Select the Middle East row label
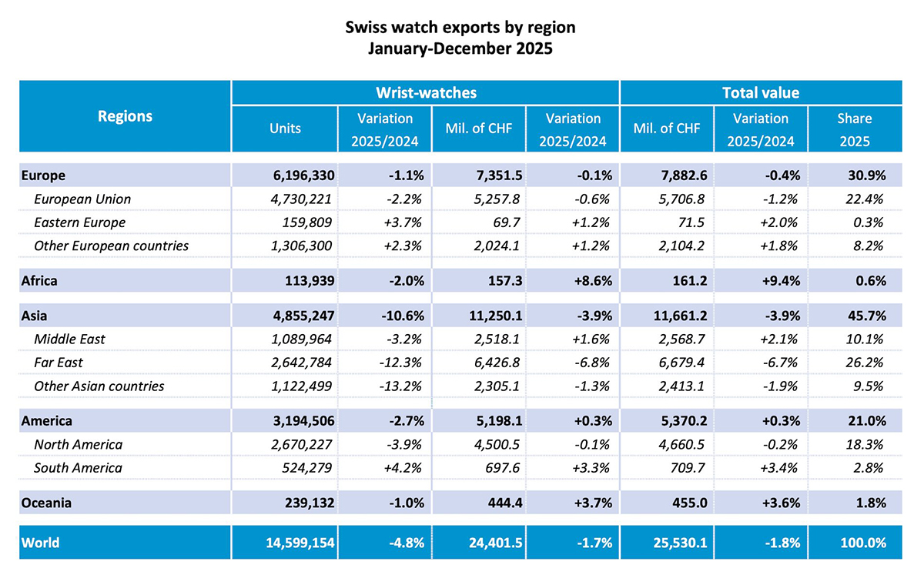This screenshot has height=585, width=924. [69, 339]
